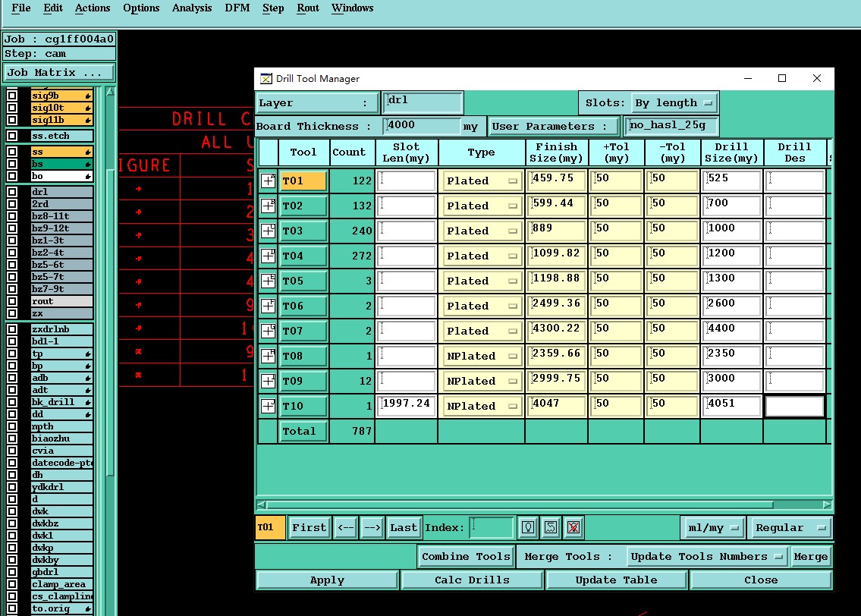
Task: Open ml/my units dropdown
Action: click(713, 527)
